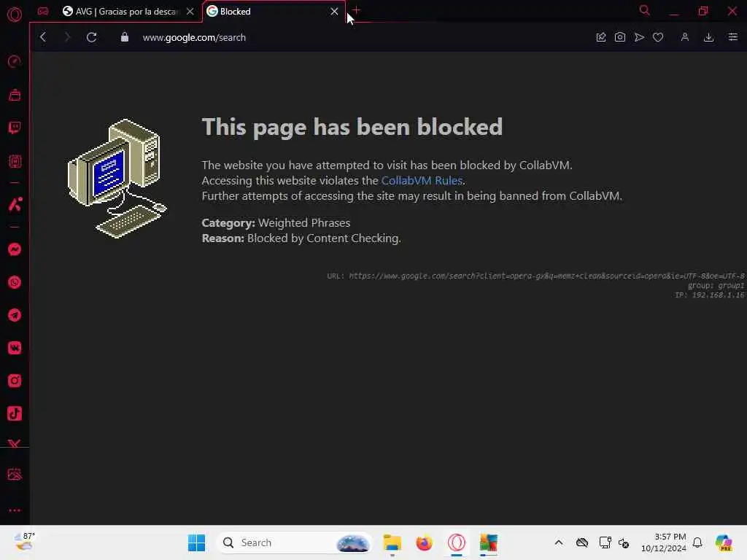Expand the system tray hidden icons chevron
The image size is (747, 560).
click(558, 542)
